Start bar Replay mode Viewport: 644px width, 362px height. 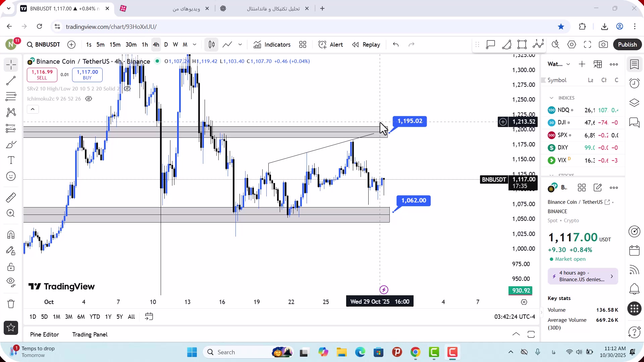click(366, 45)
